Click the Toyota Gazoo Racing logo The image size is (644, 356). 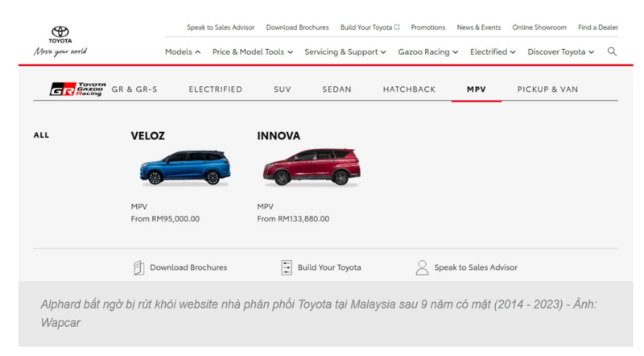point(77,89)
